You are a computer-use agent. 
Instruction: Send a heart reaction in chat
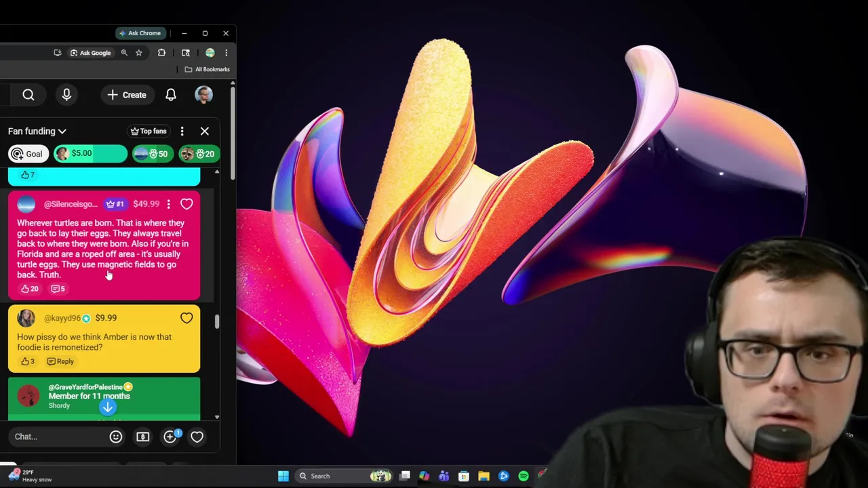[197, 437]
